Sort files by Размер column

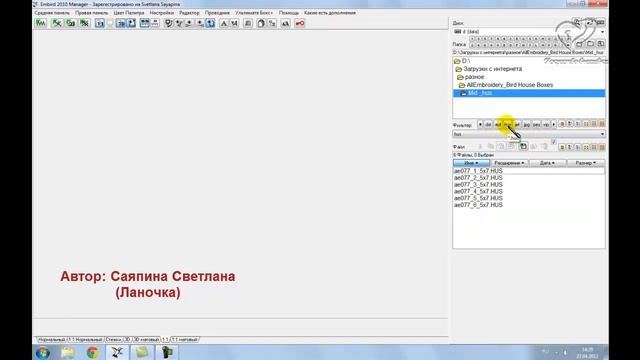pos(586,163)
